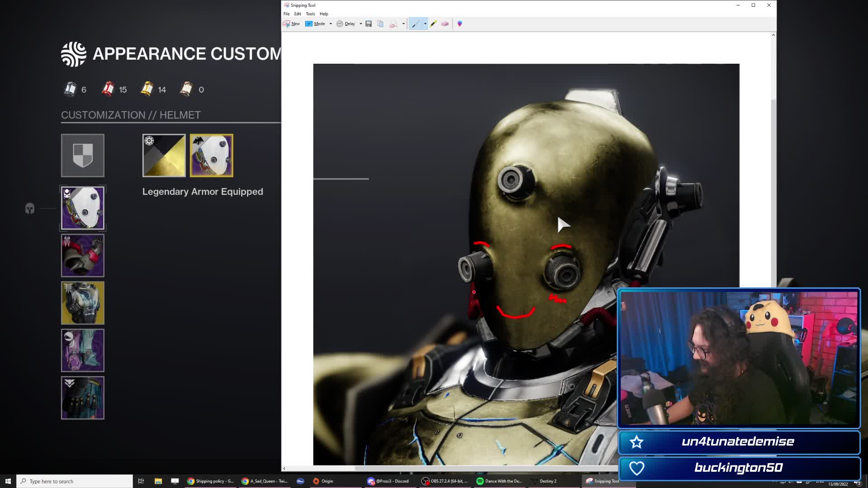The height and width of the screenshot is (488, 868).
Task: Open the Windows Start menu
Action: tap(8, 481)
